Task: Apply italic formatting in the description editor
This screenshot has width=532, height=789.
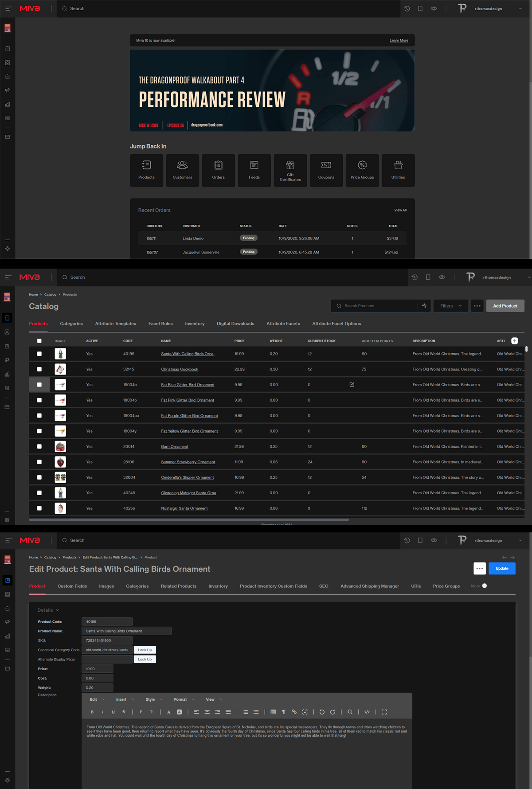Action: 103,712
